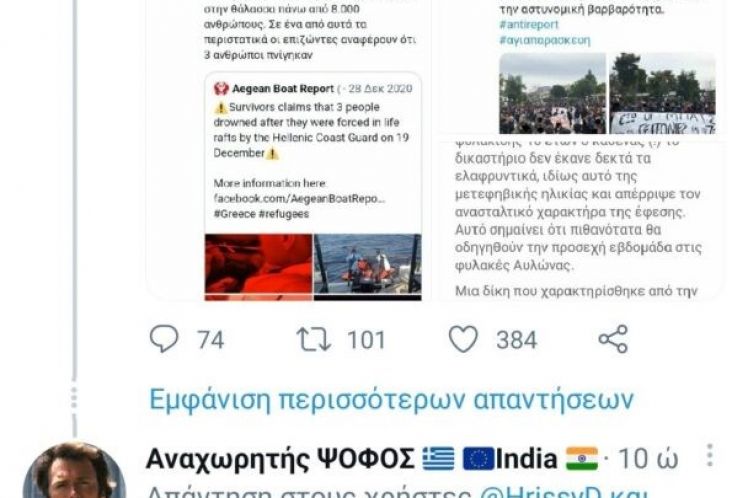Screen dimensions: 748x498
Task: Open the red life raft photo thumbnail
Action: click(259, 267)
